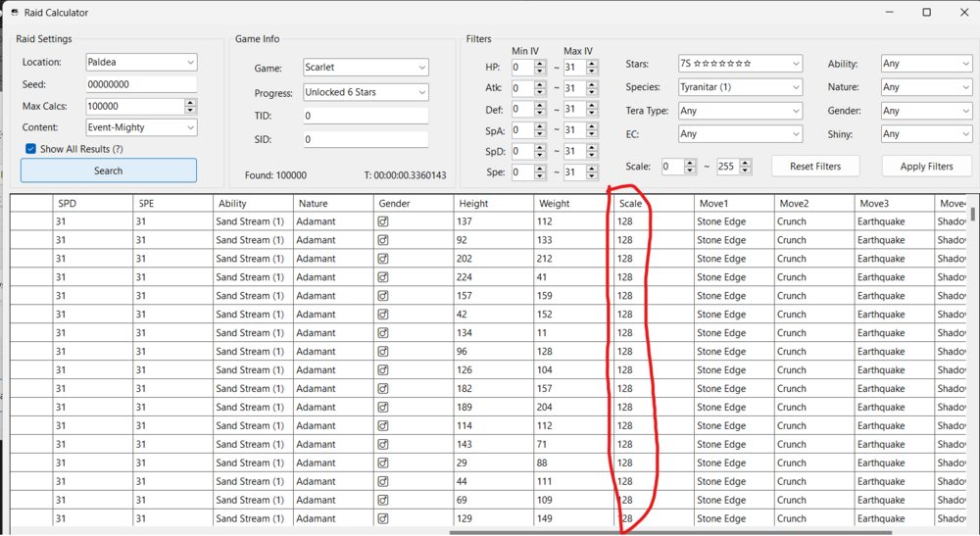Increase the Max Calcs value with up arrow
Screen dimensions: 980x536
click(190, 102)
